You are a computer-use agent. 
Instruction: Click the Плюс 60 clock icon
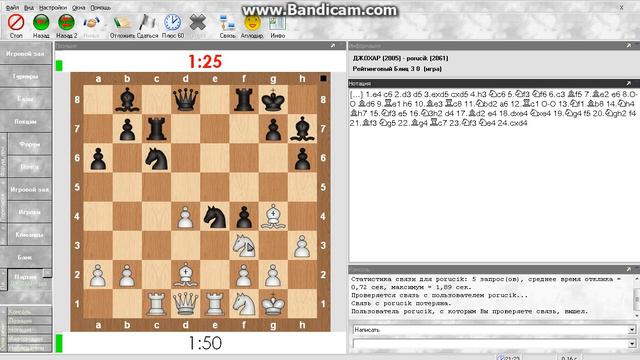[173, 22]
